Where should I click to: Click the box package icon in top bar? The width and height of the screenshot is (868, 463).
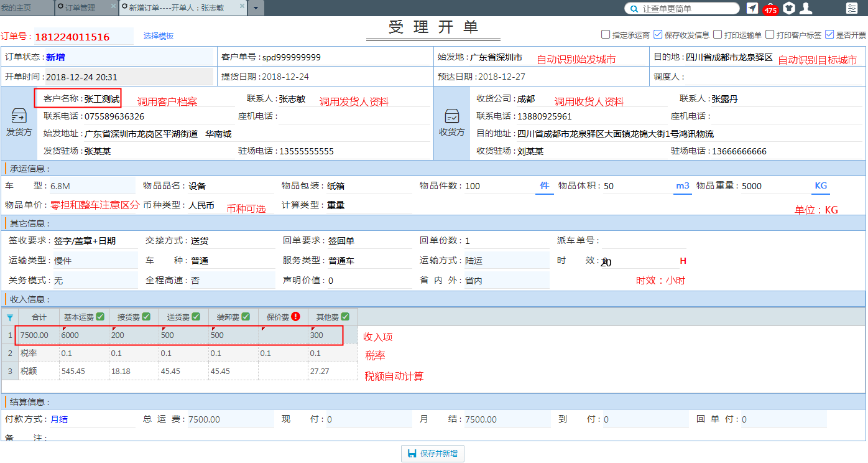point(789,8)
